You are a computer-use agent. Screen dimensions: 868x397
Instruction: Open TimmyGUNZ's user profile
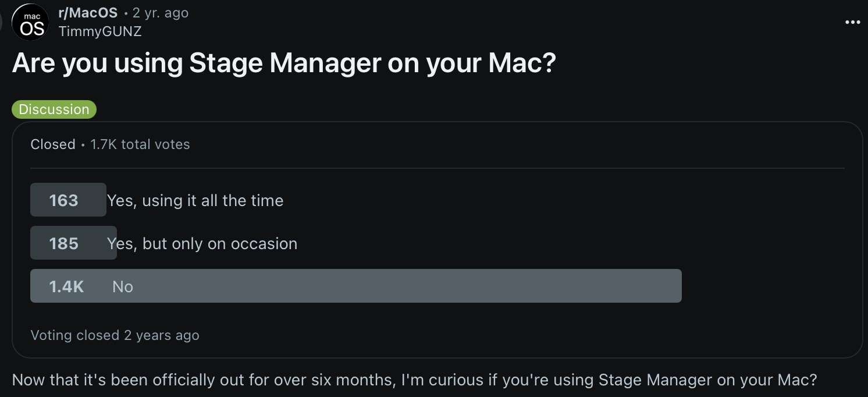[100, 31]
